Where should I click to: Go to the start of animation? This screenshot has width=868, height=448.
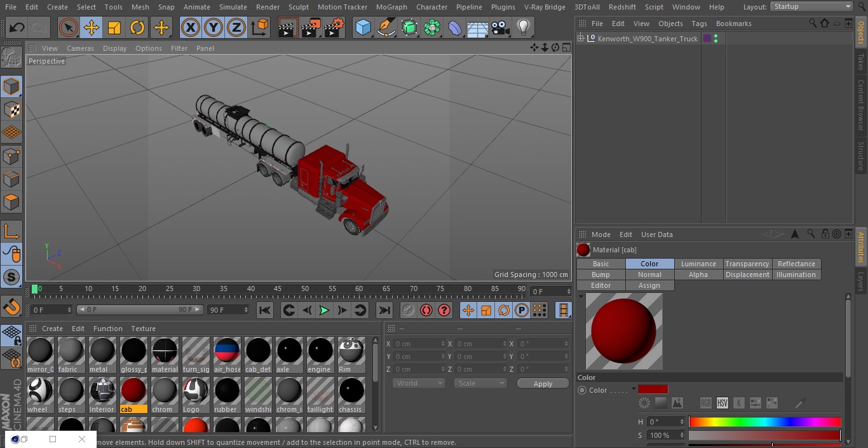coord(265,310)
